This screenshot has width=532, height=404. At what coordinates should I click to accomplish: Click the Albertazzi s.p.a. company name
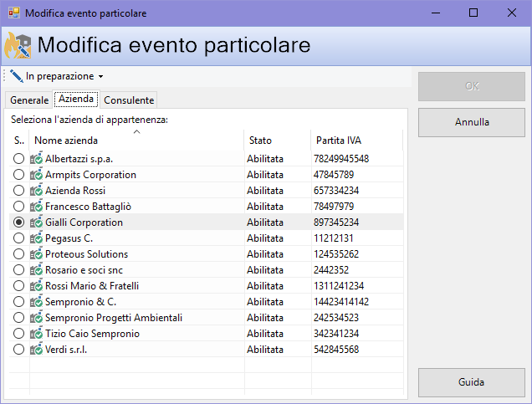click(79, 159)
